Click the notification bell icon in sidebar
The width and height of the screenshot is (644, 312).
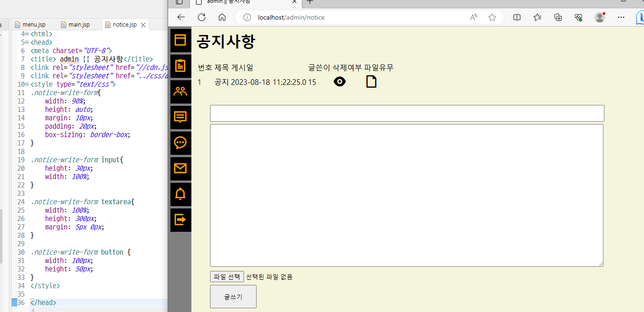click(x=180, y=194)
